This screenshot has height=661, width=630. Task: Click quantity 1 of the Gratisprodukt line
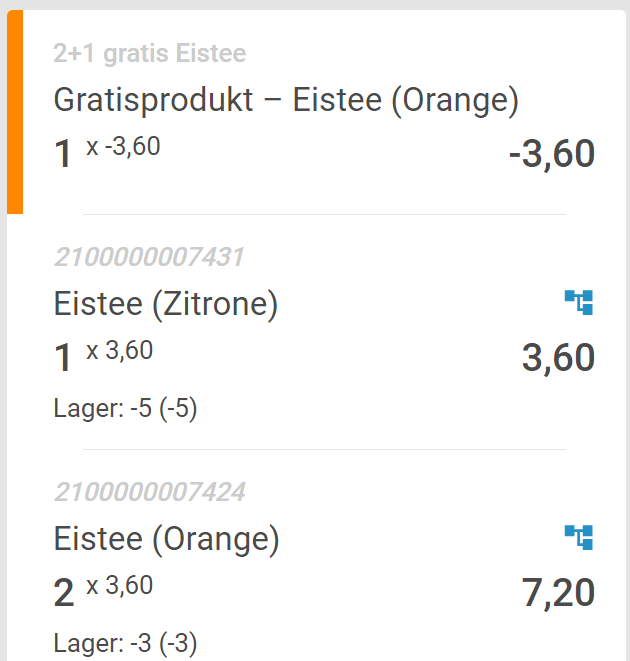click(x=64, y=155)
